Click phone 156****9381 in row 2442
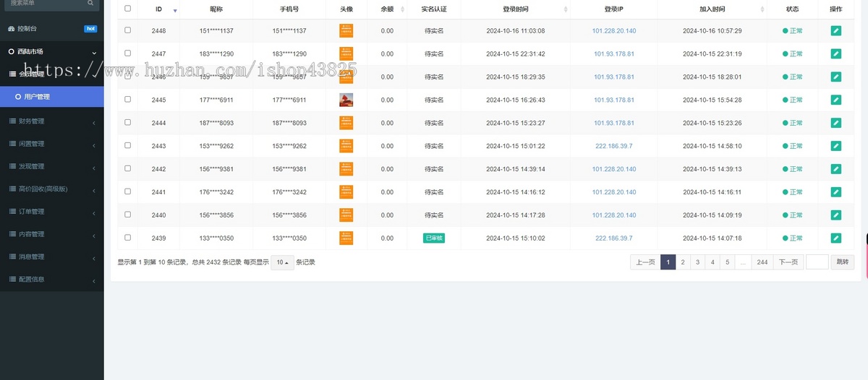Screen dimensions: 868x380 [x=289, y=169]
